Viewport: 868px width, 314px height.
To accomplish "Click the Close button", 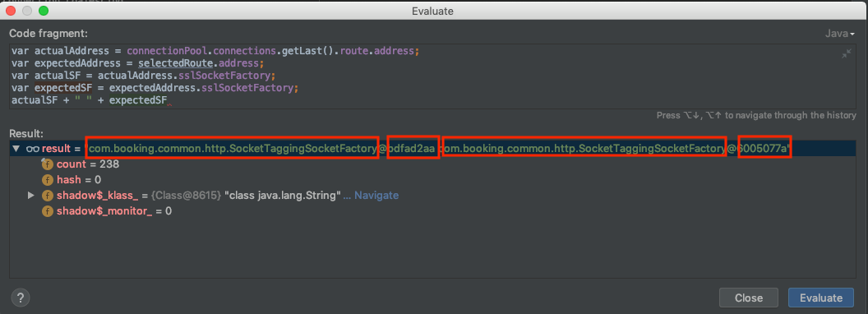I will point(749,298).
